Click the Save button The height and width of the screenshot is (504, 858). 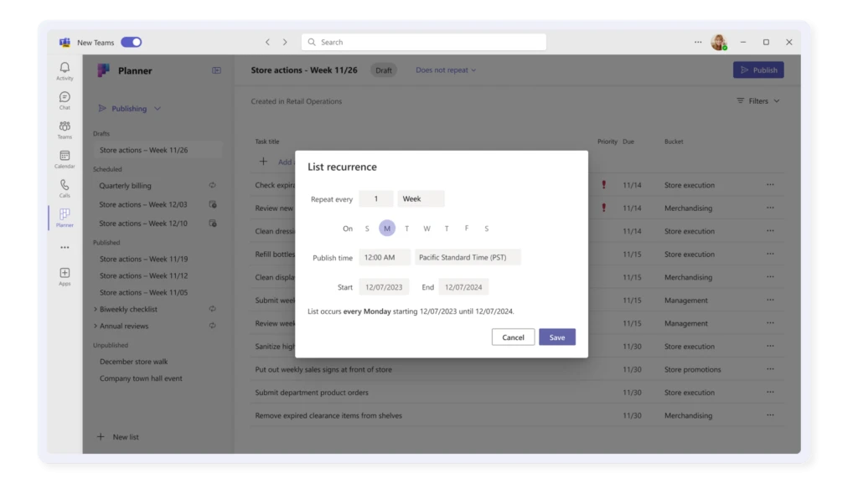pos(556,337)
